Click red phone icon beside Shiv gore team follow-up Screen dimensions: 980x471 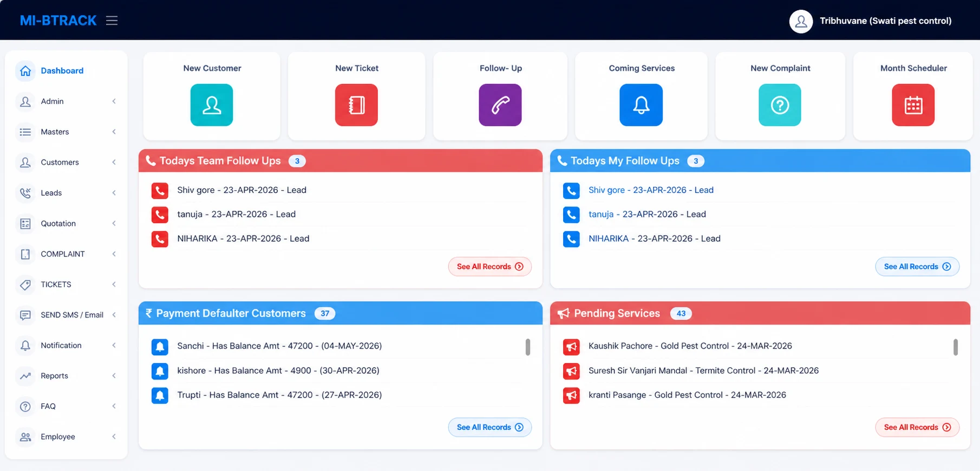[160, 190]
